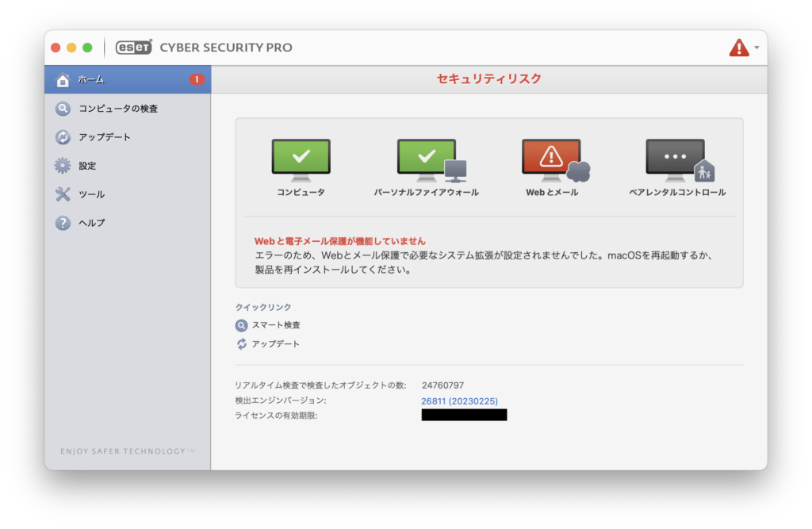
Task: Click the セキュリティリスク heading
Action: (488, 79)
